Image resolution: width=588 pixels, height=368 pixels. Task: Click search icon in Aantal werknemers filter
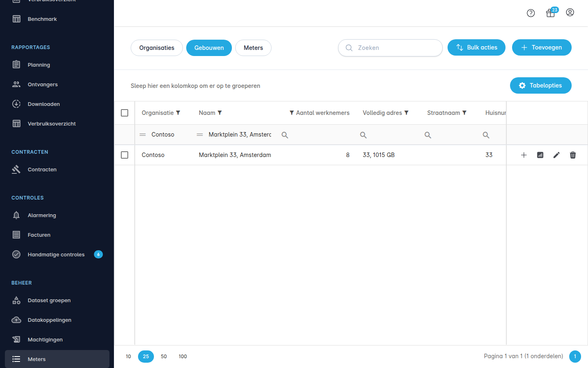click(285, 135)
